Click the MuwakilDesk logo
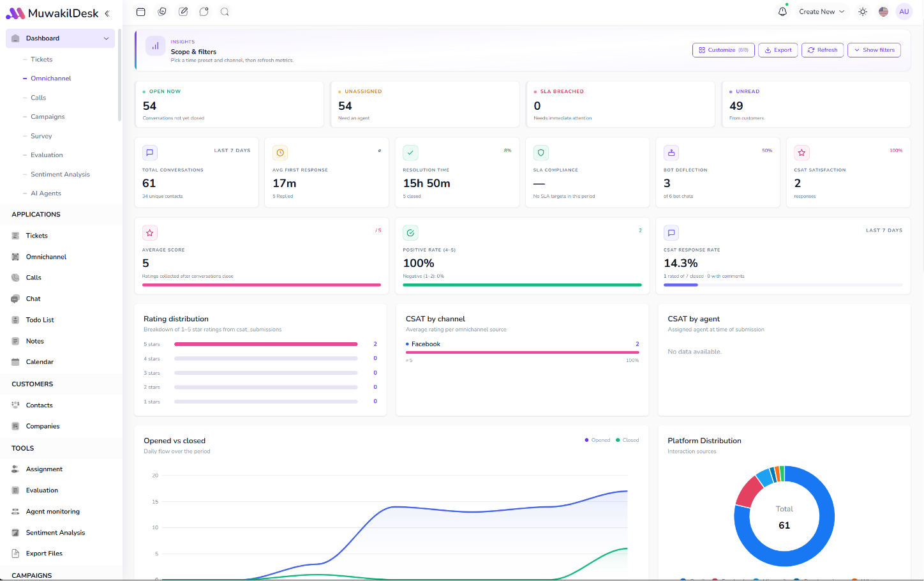Screen dimensions: 924x581 click(x=52, y=13)
